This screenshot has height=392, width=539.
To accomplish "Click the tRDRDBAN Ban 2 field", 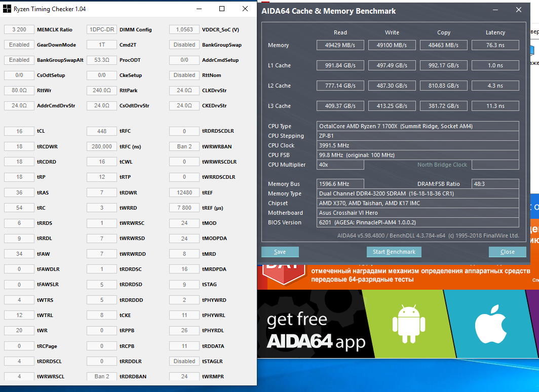I will (102, 376).
